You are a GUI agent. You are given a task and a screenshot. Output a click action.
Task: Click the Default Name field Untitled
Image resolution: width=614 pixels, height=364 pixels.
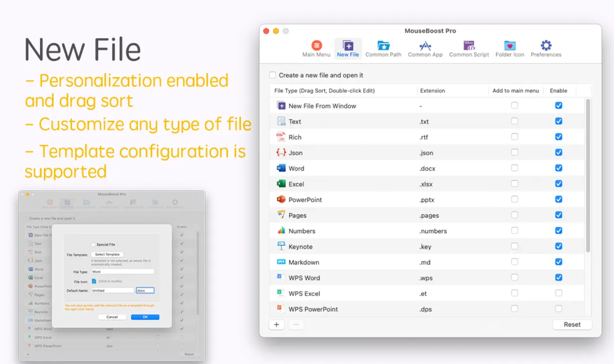click(112, 290)
